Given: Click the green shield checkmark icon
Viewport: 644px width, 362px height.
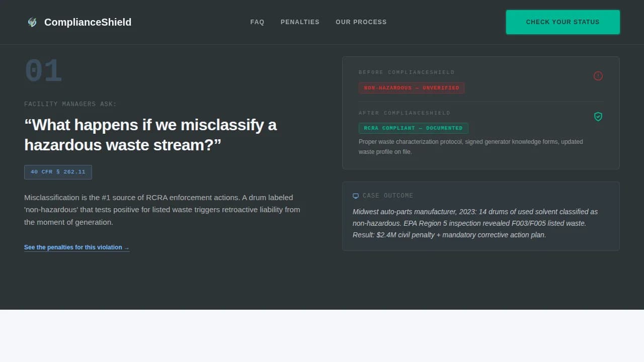Looking at the screenshot, I should (598, 117).
